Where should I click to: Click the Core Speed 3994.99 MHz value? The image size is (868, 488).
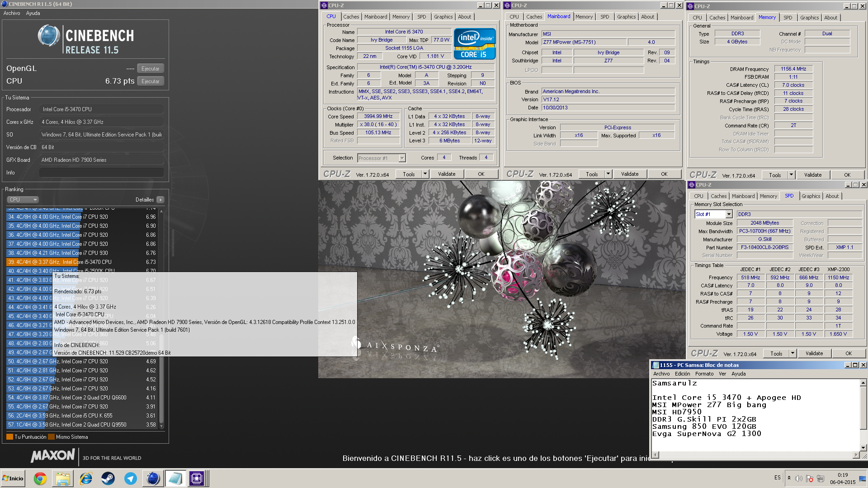pyautogui.click(x=378, y=116)
